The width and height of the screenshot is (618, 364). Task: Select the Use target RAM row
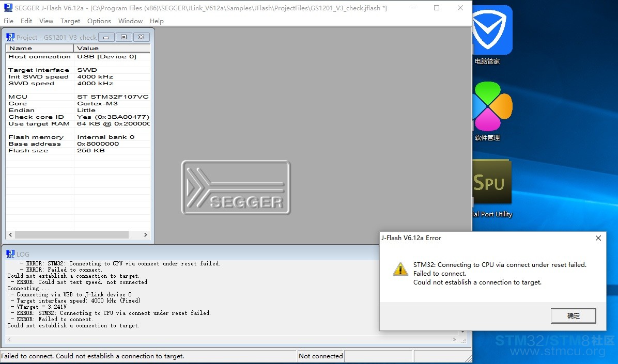coord(78,123)
